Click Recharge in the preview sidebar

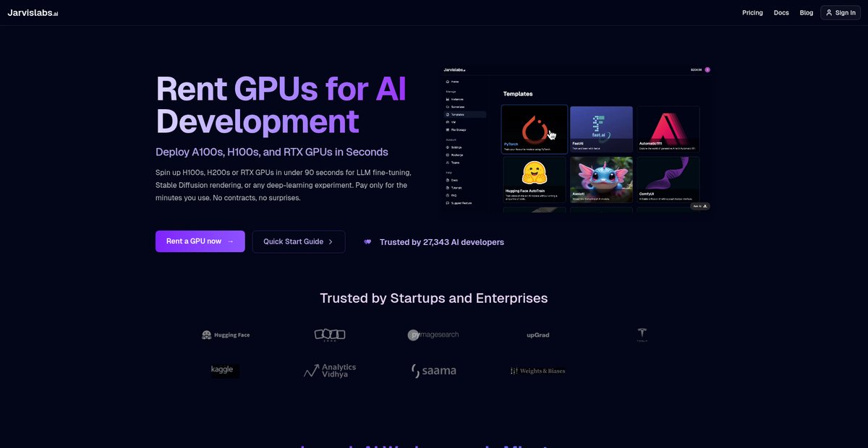(456, 155)
